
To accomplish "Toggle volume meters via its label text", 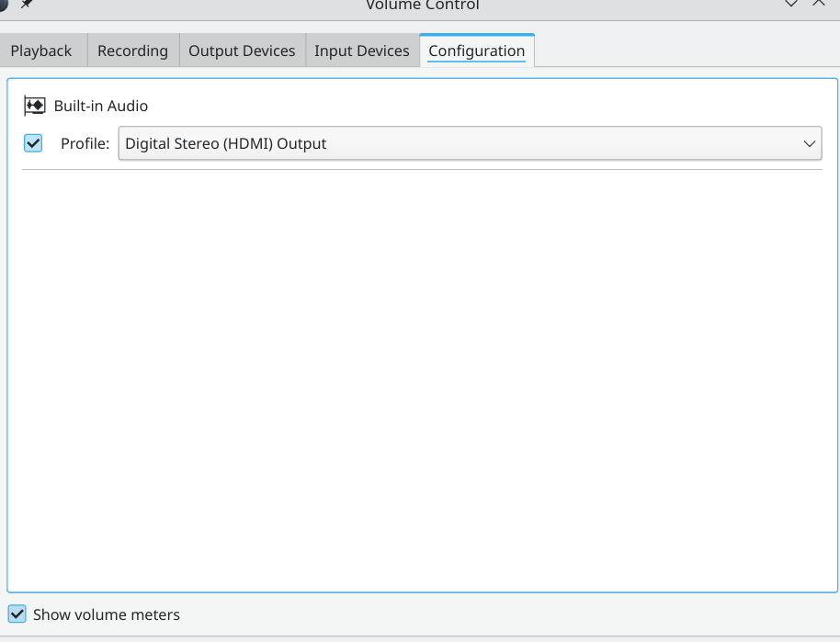I will click(x=106, y=614).
